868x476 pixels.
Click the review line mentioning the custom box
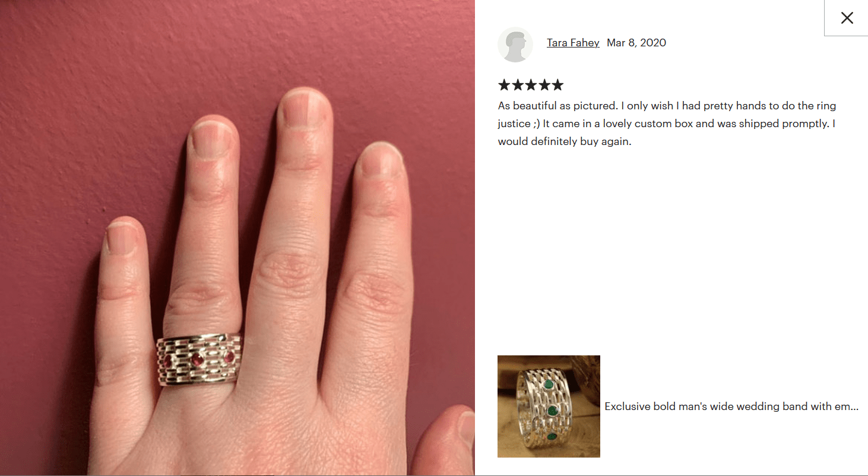pos(667,124)
